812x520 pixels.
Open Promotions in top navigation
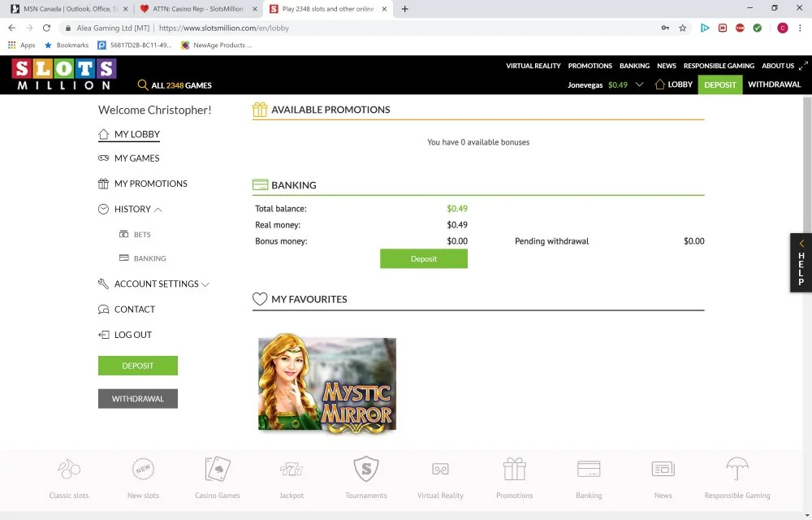[590, 66]
